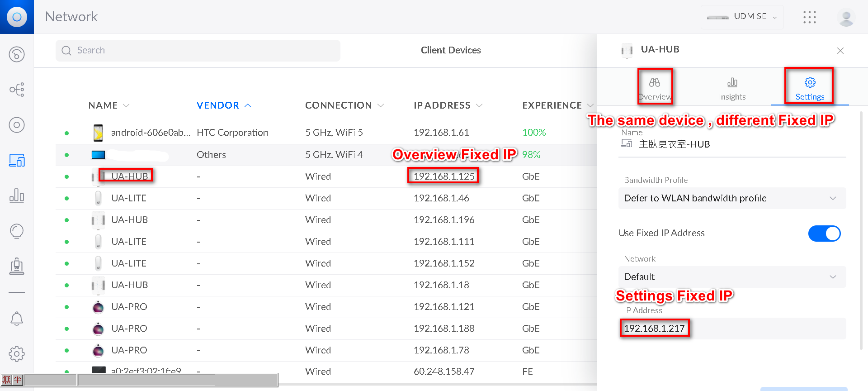Viewport: 868px width, 391px height.
Task: Click the user account avatar
Action: (845, 18)
